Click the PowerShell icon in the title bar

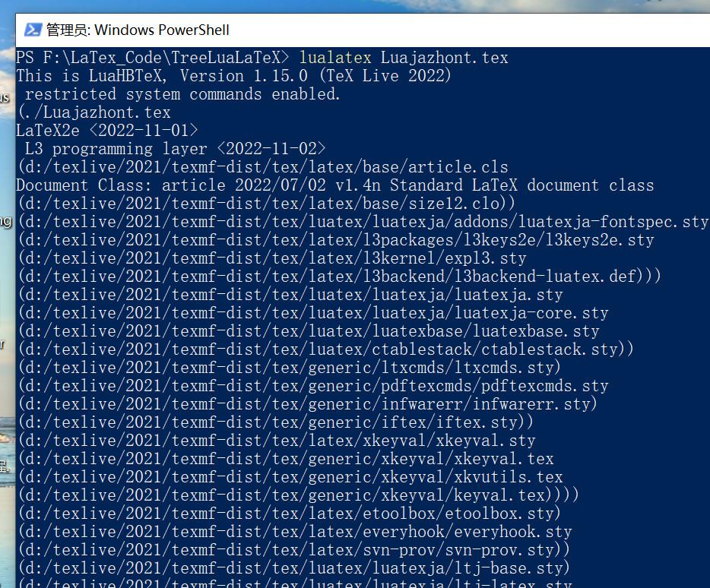coord(33,30)
